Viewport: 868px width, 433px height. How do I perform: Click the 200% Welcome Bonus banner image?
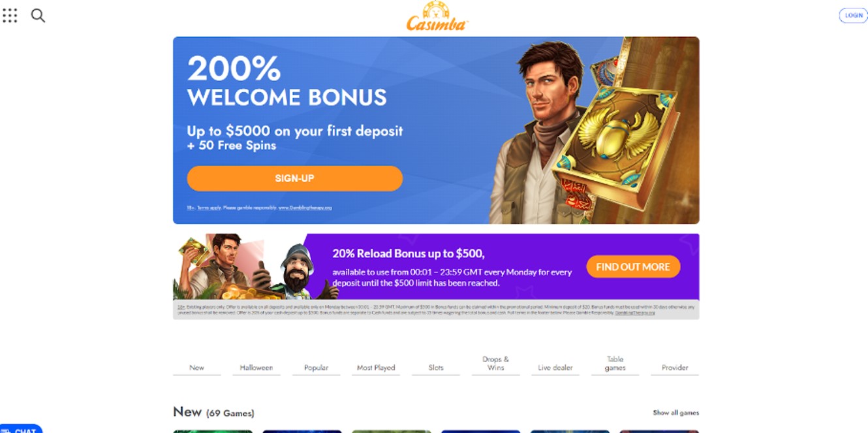point(436,130)
